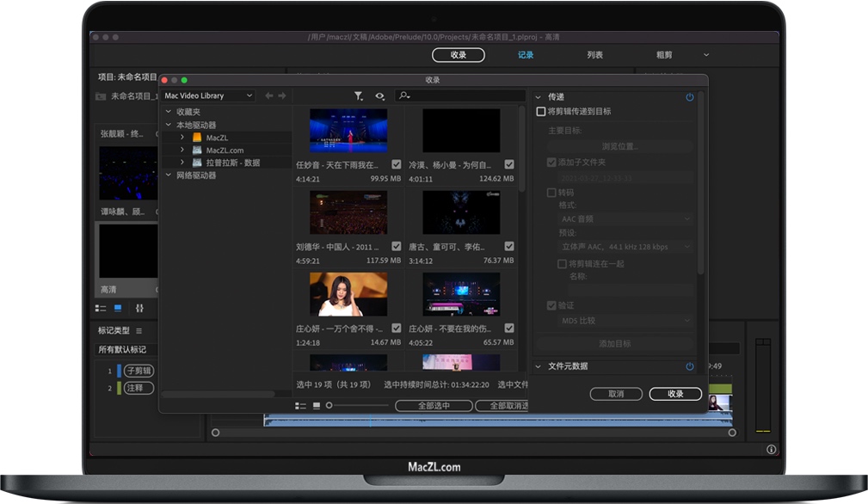Viewport: 868px width, 504px height.
Task: Select the 刘德华 concert clip thumbnail
Action: click(348, 212)
